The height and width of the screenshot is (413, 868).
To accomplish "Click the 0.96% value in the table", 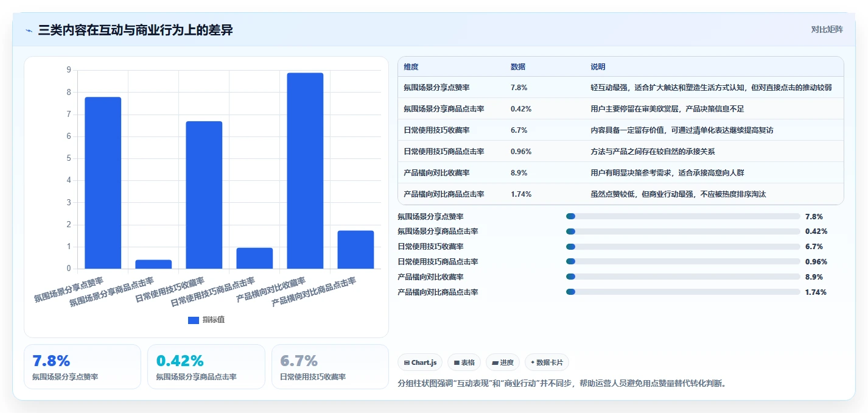I will click(521, 152).
